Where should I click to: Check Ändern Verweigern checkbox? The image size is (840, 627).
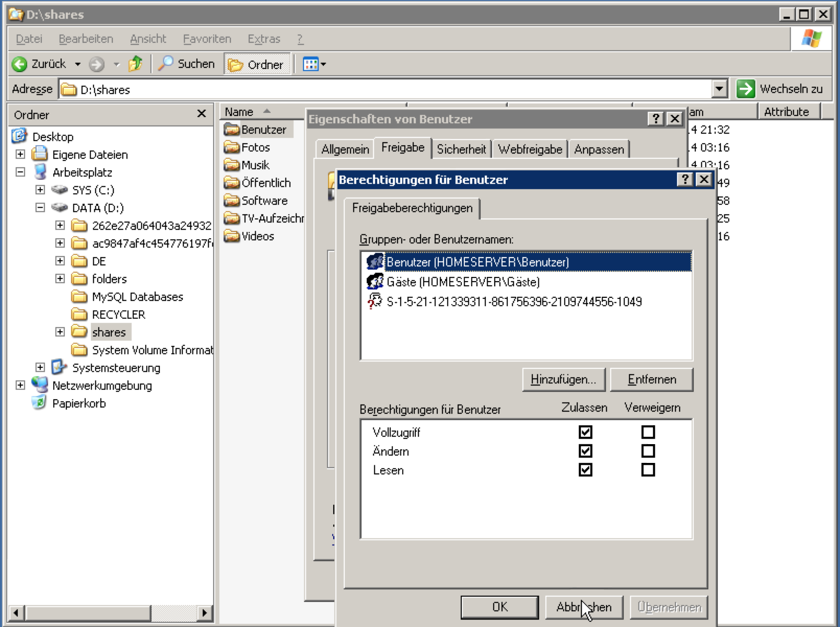(x=648, y=451)
